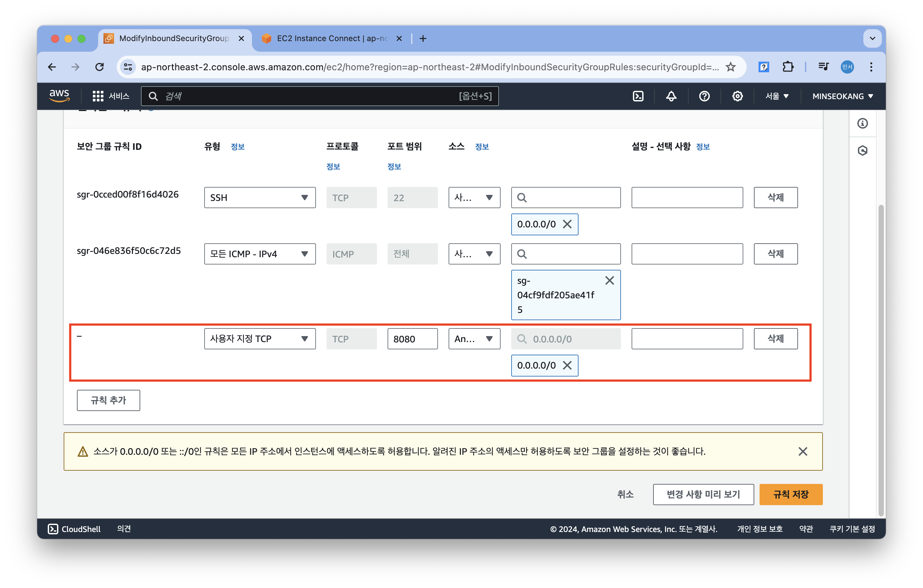Dismiss the yellow 0.0.0.0/0 warning banner
Image resolution: width=923 pixels, height=588 pixels.
coord(803,451)
